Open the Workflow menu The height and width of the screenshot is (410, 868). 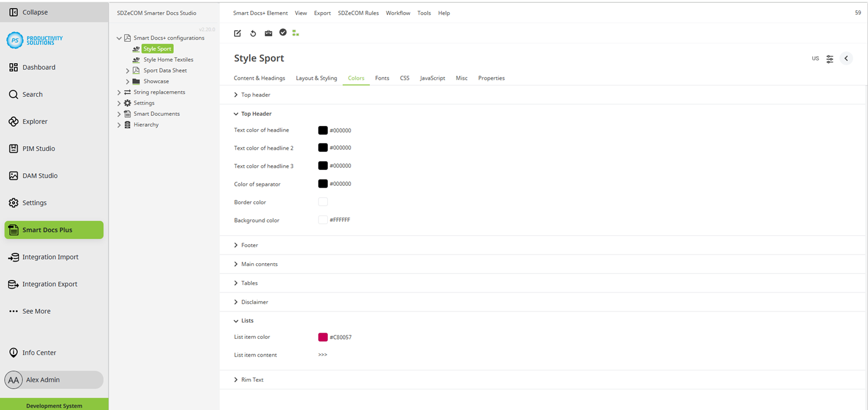(398, 13)
